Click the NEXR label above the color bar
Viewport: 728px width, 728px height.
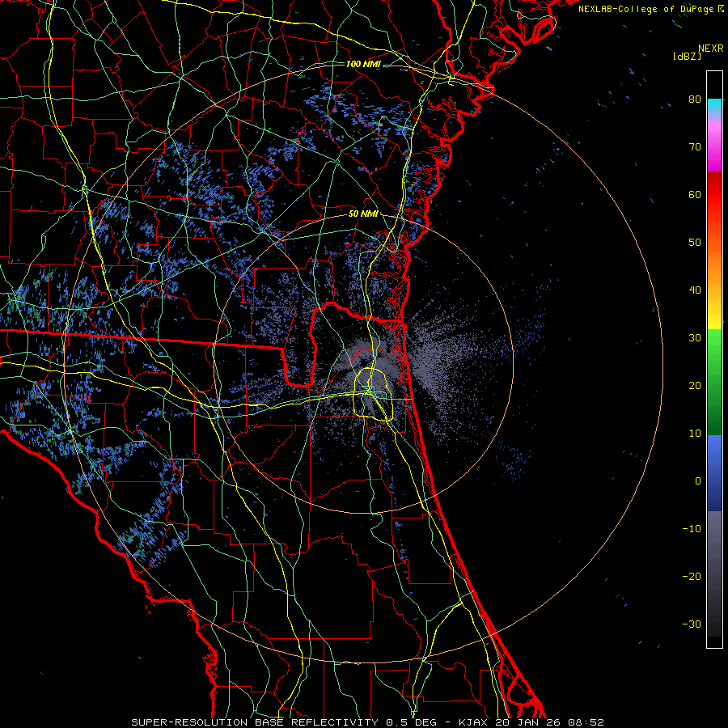coord(711,49)
